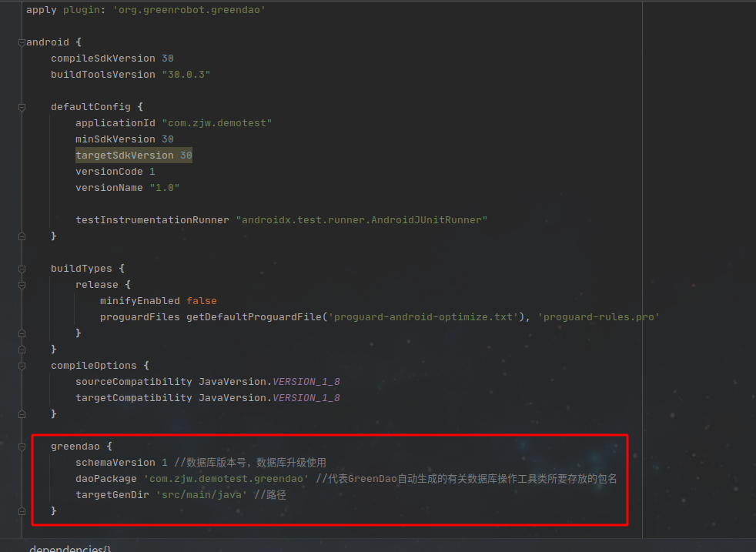
Task: Click the proguard-rules.pro string
Action: (599, 316)
